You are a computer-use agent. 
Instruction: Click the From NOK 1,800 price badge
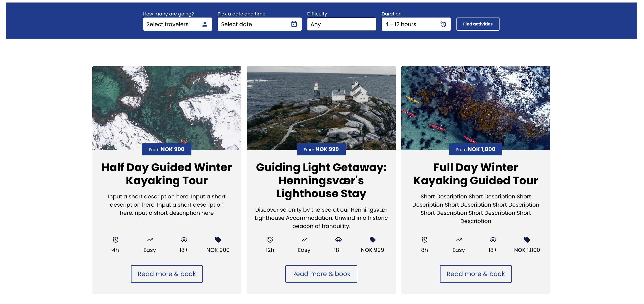pyautogui.click(x=476, y=149)
